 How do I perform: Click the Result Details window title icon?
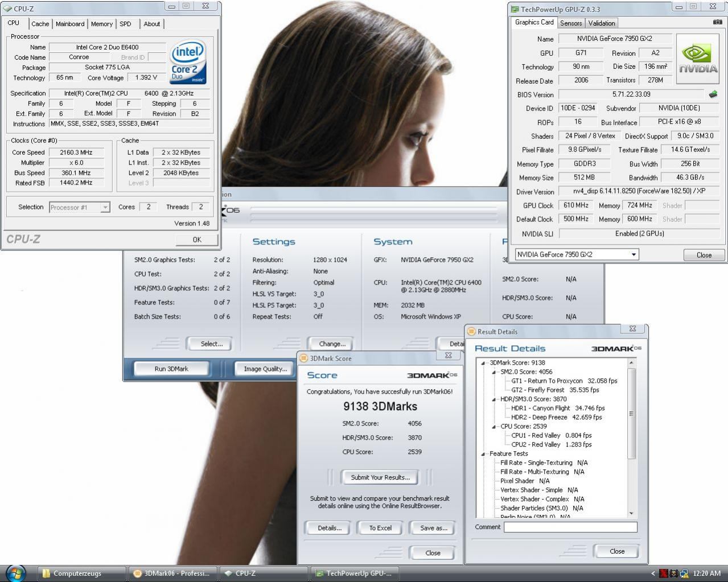471,332
